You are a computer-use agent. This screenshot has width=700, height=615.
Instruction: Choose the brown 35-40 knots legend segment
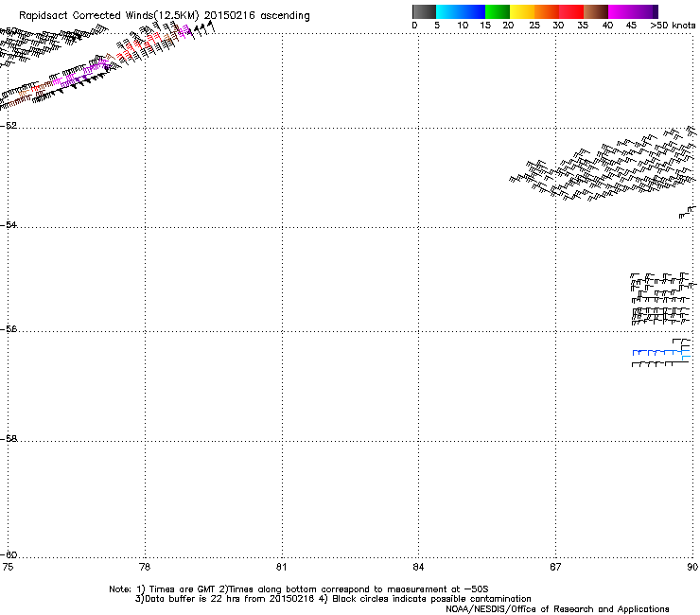click(x=596, y=11)
